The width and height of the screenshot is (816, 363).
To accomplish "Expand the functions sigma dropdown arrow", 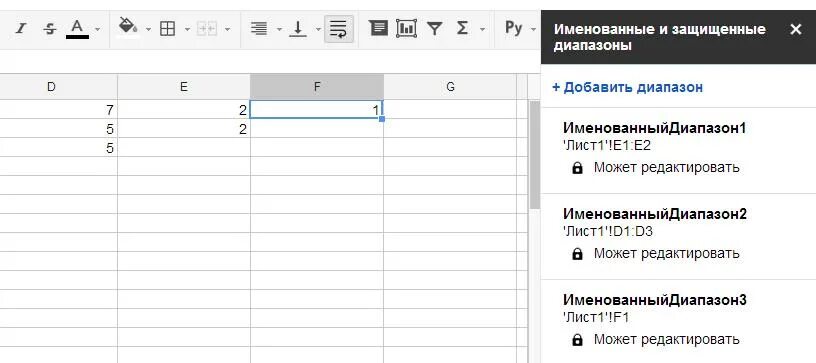I will 482,29.
